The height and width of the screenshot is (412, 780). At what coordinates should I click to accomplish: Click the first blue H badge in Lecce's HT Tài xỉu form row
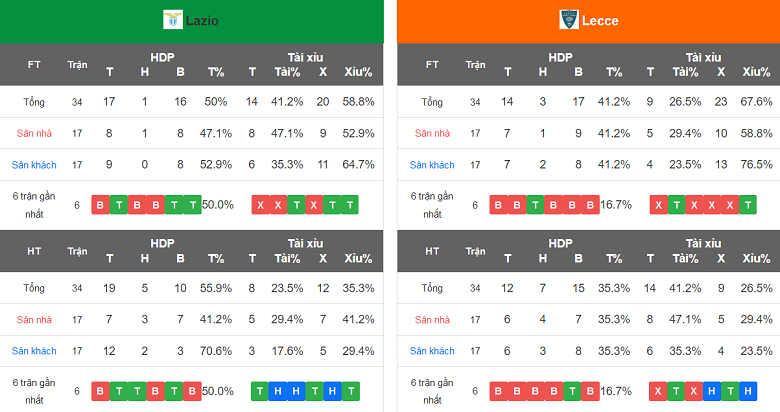pos(712,392)
